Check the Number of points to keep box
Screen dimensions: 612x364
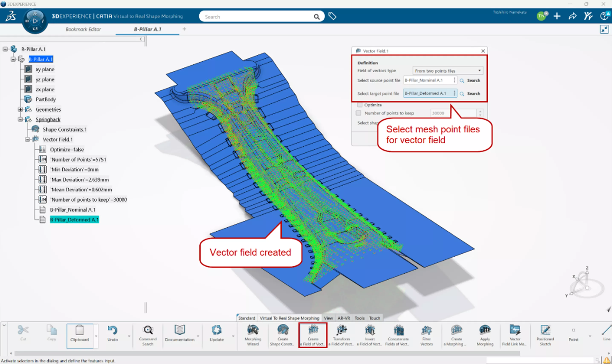click(359, 113)
